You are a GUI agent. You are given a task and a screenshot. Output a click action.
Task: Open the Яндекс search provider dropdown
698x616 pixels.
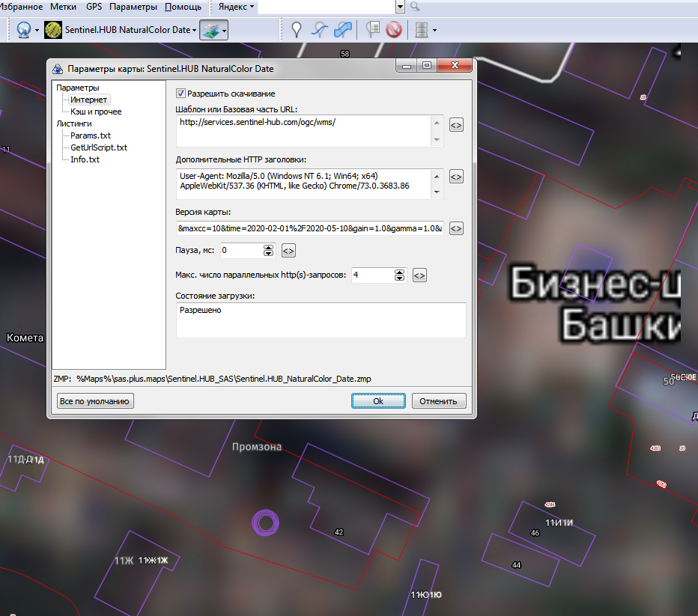236,7
